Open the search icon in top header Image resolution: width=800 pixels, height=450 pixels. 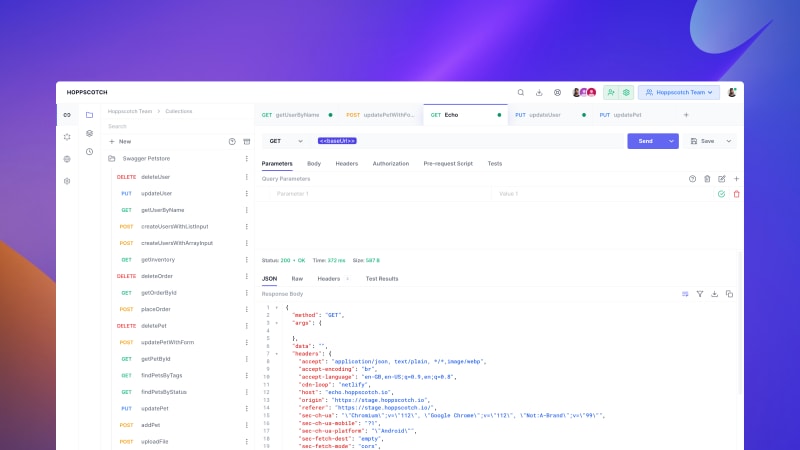coord(520,92)
